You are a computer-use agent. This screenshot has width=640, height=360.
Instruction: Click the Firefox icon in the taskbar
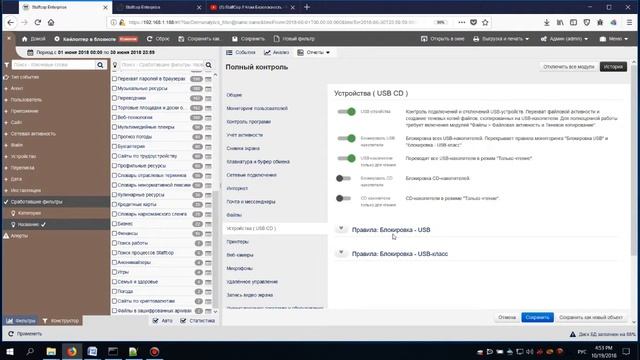click(x=72, y=351)
